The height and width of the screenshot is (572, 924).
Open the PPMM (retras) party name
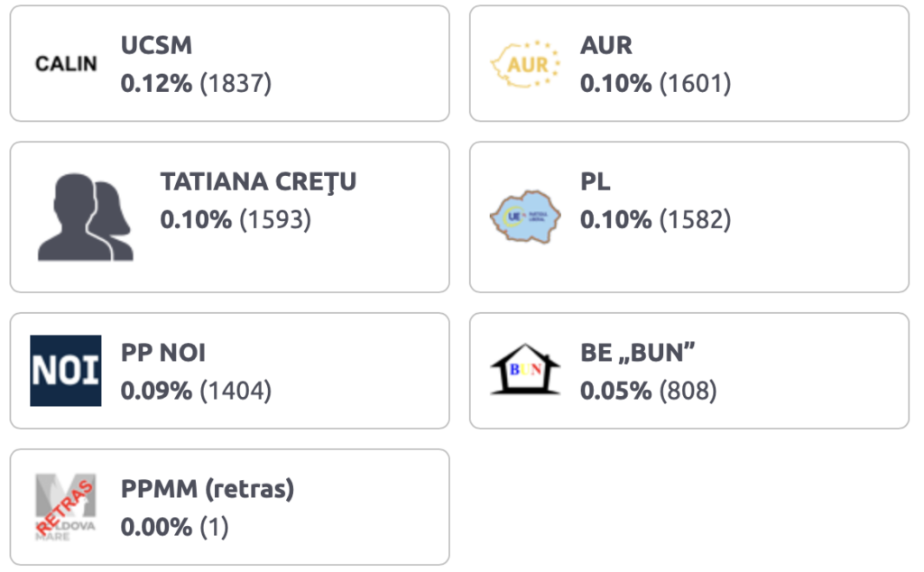[208, 489]
